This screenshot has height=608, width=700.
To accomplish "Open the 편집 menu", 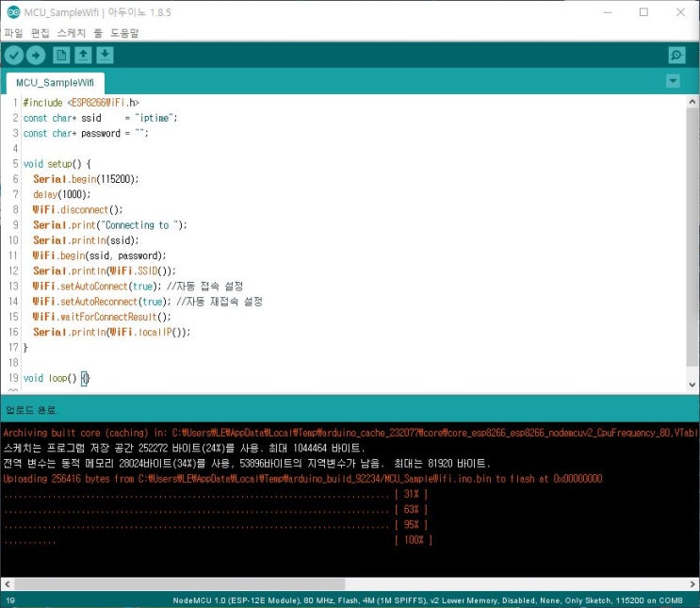I will (41, 33).
